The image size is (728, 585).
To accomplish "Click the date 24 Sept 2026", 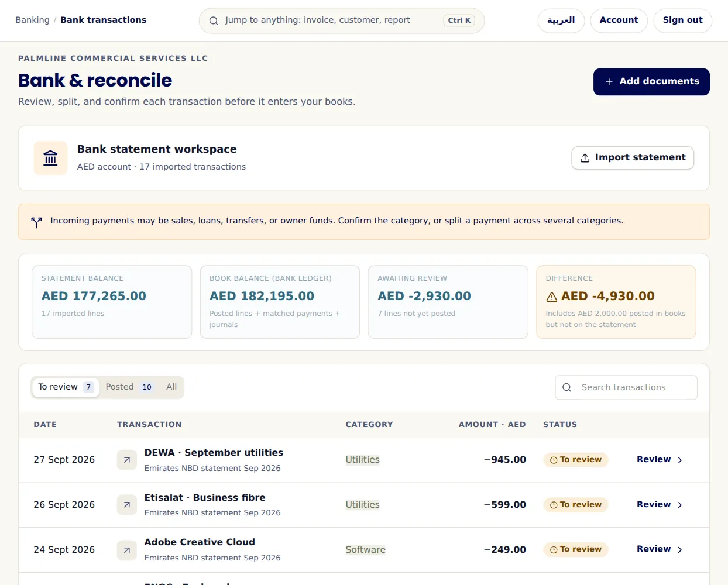I will pos(64,550).
